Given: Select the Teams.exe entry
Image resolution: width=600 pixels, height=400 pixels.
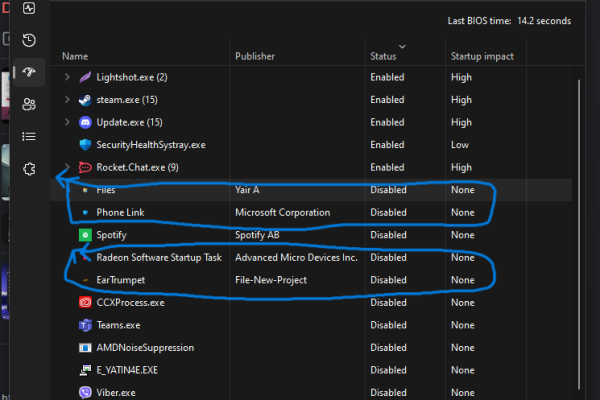Looking at the screenshot, I should tap(118, 325).
